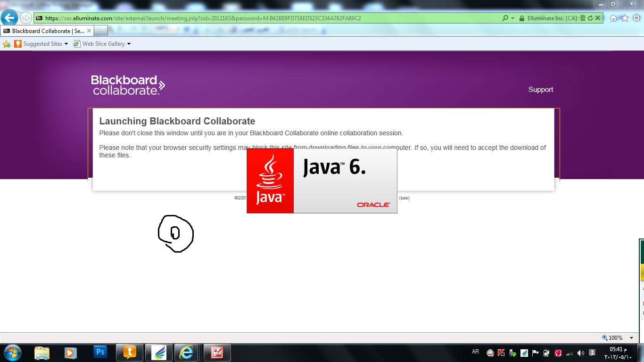Screen dimensions: 644x362
Task: Open the browser Home icon
Action: [613, 18]
